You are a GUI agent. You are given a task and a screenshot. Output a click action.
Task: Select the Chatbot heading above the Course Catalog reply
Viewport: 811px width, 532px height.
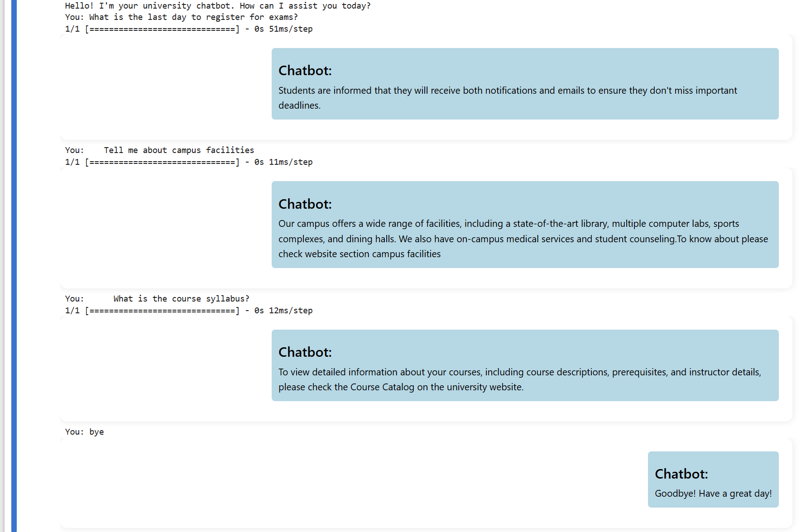click(305, 352)
